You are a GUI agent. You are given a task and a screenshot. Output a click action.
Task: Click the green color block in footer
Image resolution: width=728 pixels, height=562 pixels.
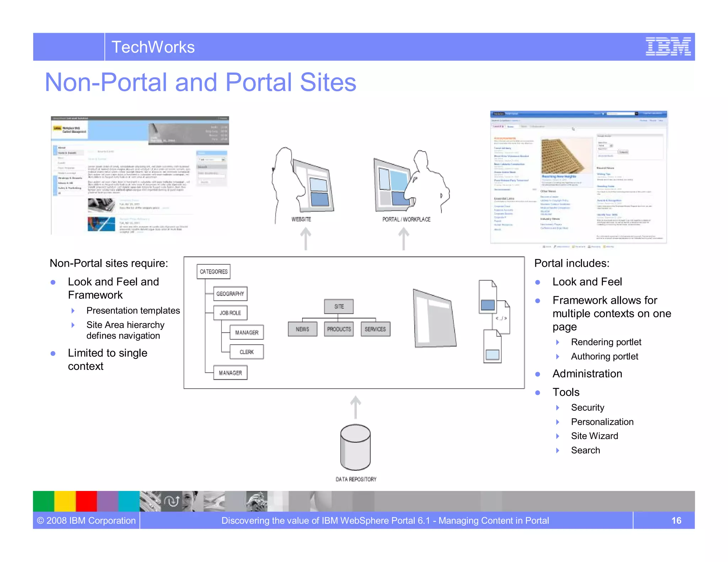[44, 501]
